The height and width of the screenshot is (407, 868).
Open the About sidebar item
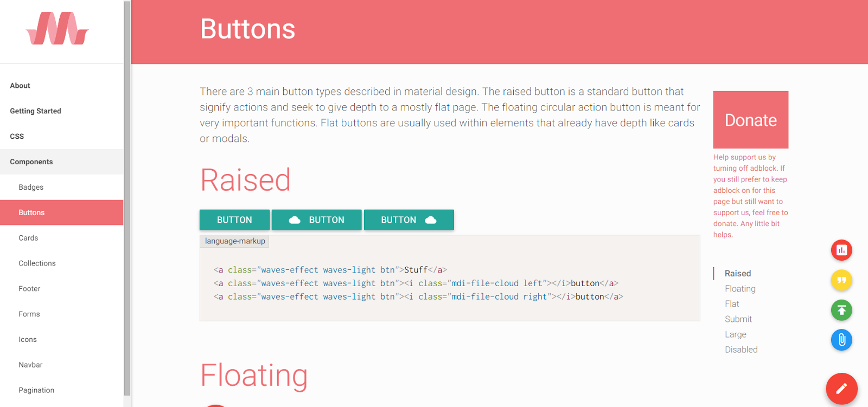[x=61, y=86]
